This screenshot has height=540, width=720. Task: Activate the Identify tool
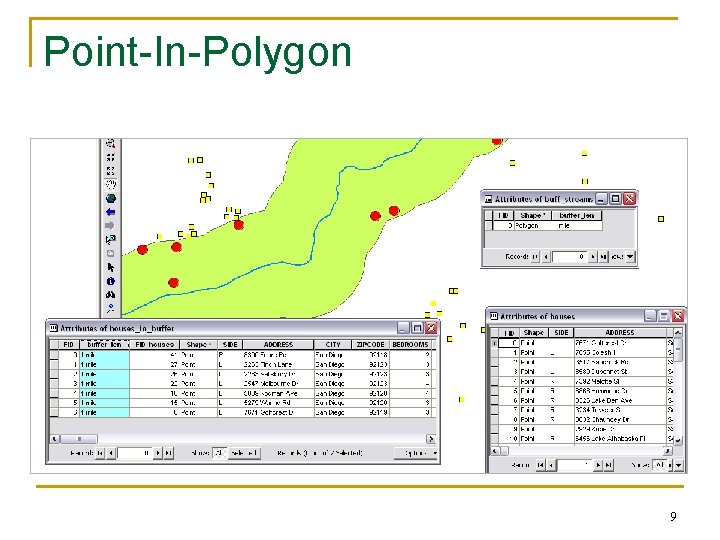(111, 281)
